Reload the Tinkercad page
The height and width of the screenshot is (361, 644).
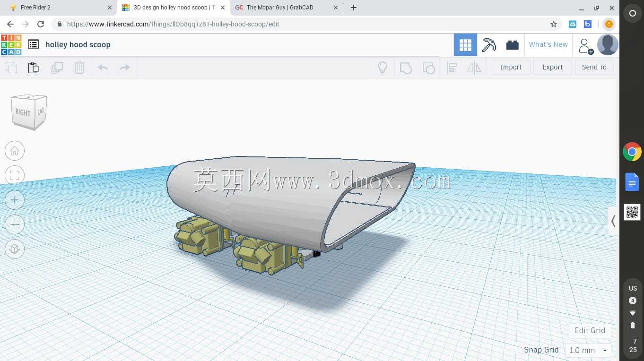(41, 24)
